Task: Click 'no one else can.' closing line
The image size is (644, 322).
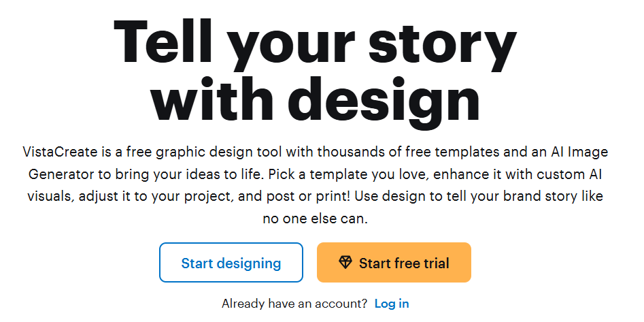Action: [315, 219]
